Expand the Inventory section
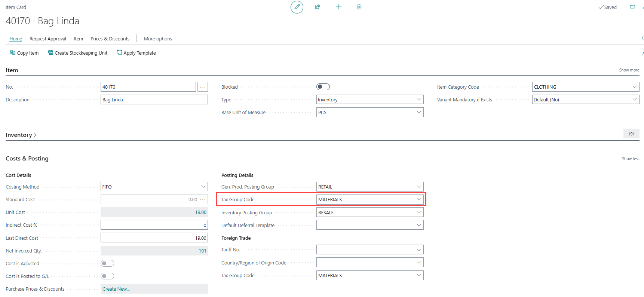Viewport: 644px width, 297px height. point(21,135)
